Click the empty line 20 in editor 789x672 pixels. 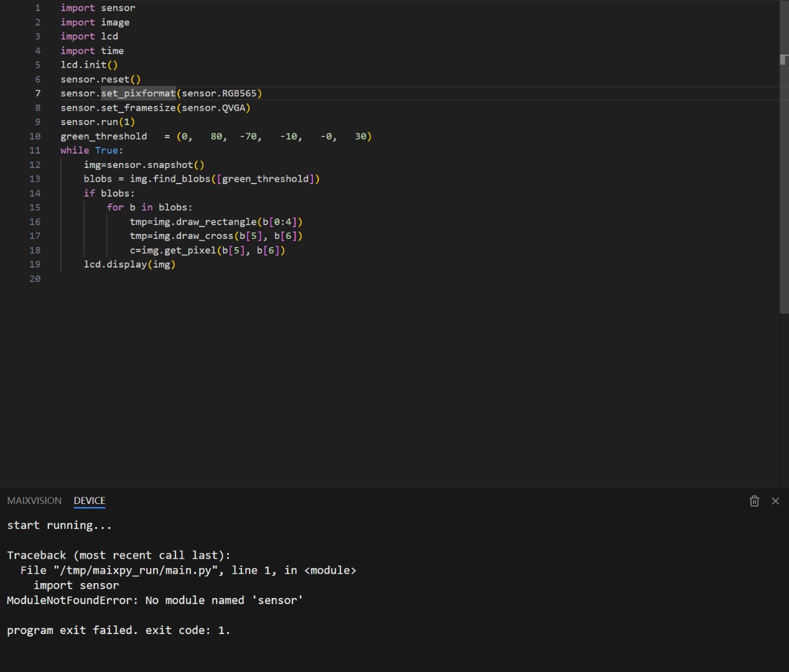tap(187, 279)
